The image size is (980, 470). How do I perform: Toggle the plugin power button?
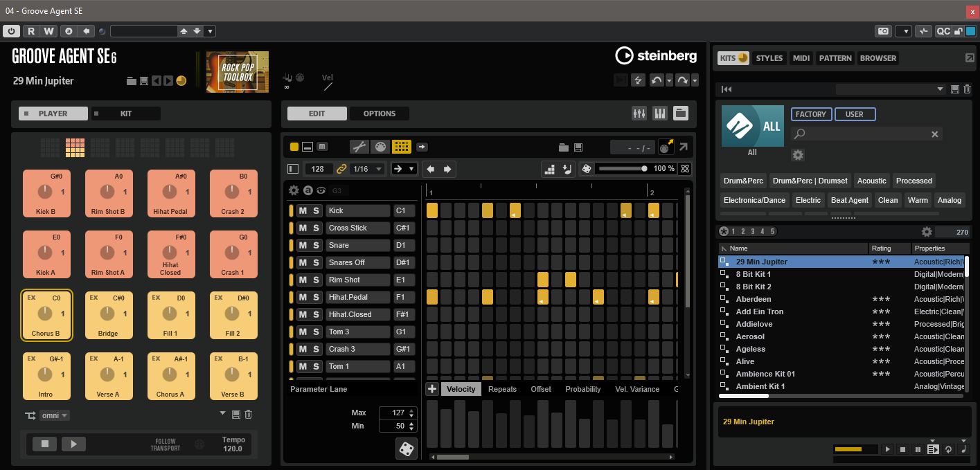[11, 31]
